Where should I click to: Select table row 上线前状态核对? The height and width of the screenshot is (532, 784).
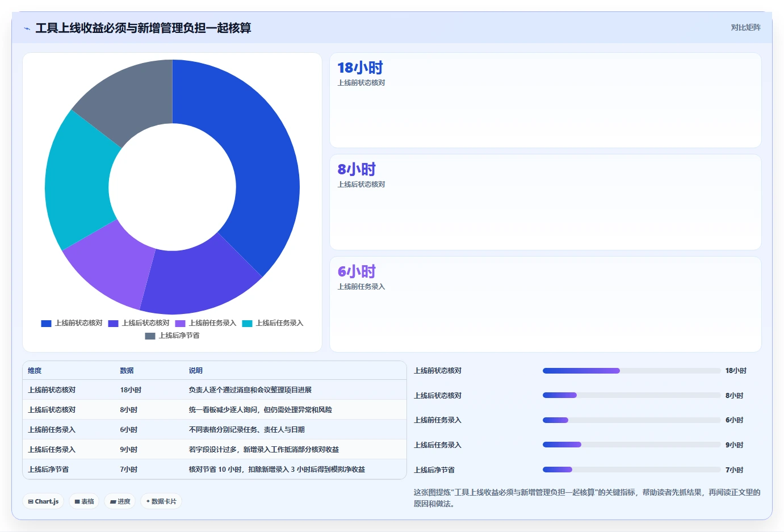pos(215,390)
